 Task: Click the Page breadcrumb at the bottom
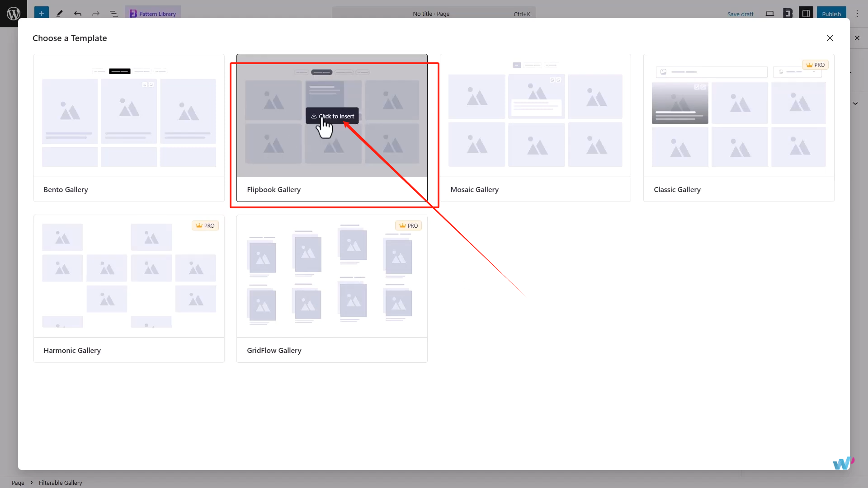pos(18,483)
